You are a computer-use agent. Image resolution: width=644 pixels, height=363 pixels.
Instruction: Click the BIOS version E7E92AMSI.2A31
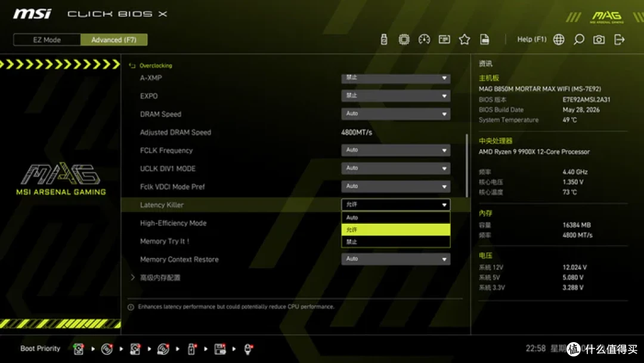(x=587, y=100)
